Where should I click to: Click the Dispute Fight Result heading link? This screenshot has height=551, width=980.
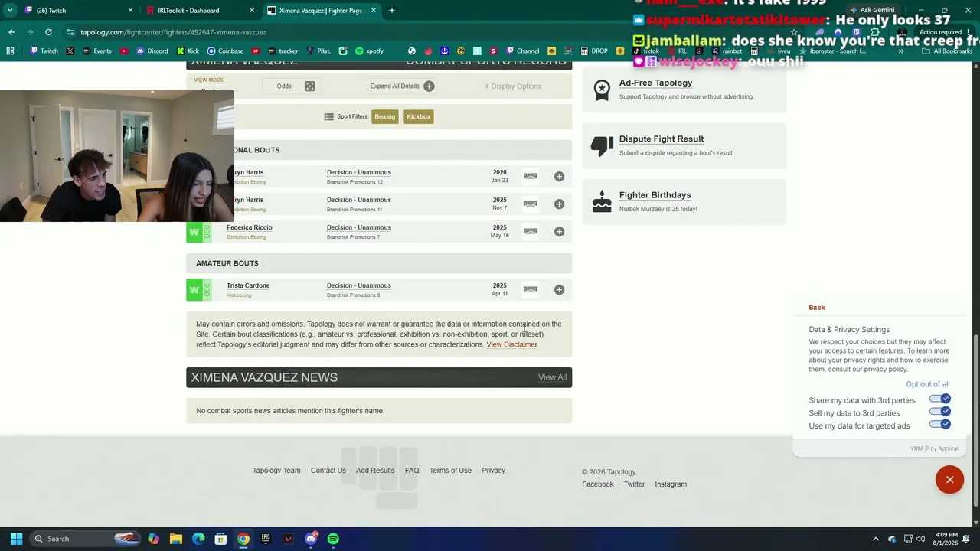point(661,139)
